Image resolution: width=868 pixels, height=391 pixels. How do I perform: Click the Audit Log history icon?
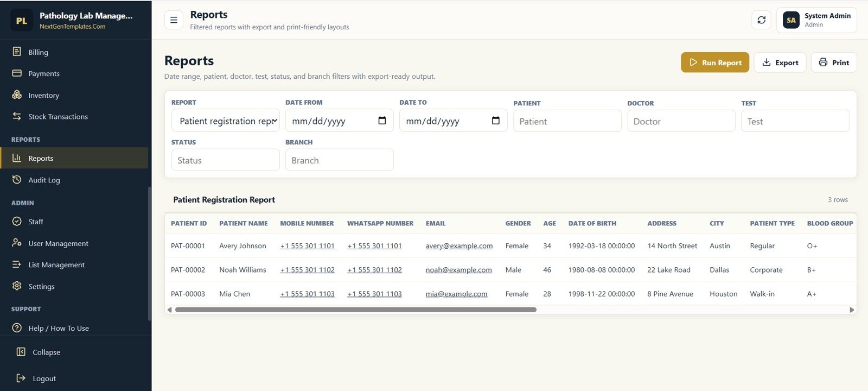tap(17, 180)
